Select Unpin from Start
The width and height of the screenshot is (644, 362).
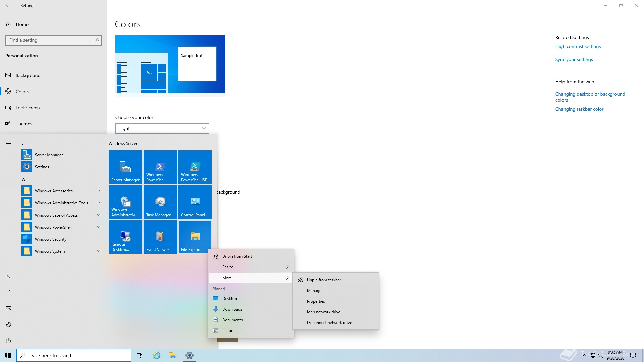point(251,256)
